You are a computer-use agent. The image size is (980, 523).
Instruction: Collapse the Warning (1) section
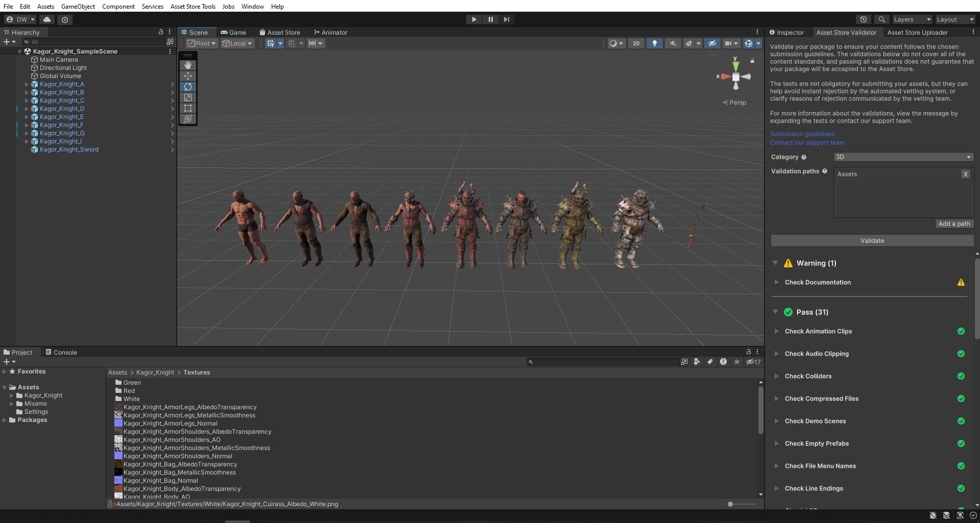[x=775, y=263]
